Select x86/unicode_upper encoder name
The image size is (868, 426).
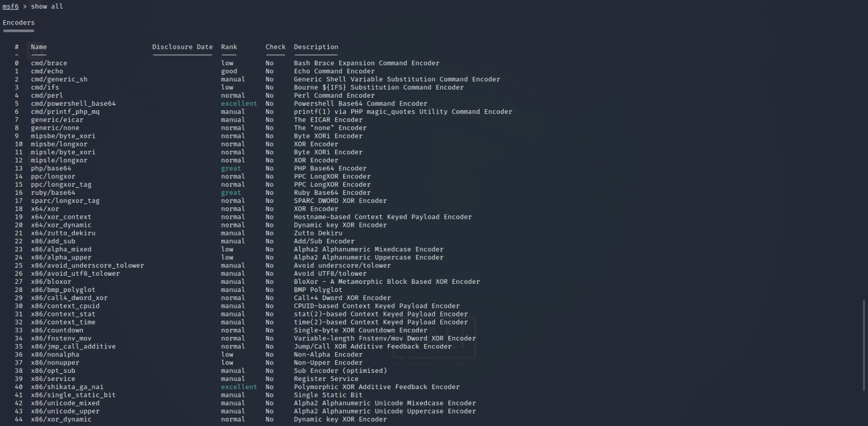(x=65, y=411)
